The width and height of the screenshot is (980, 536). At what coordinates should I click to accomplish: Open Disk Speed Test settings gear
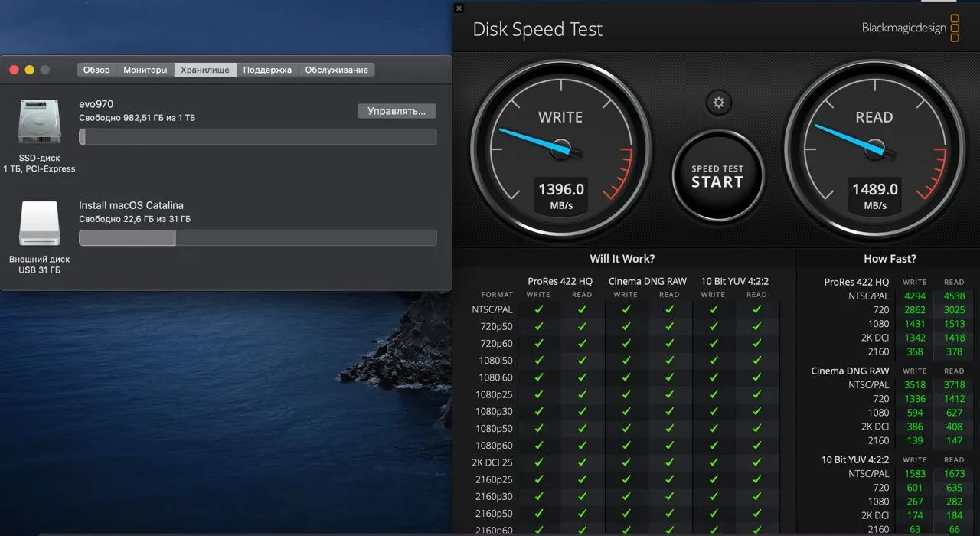point(718,103)
